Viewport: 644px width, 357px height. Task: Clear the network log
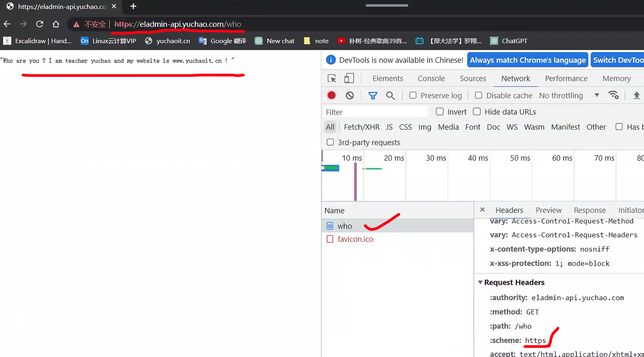click(349, 96)
